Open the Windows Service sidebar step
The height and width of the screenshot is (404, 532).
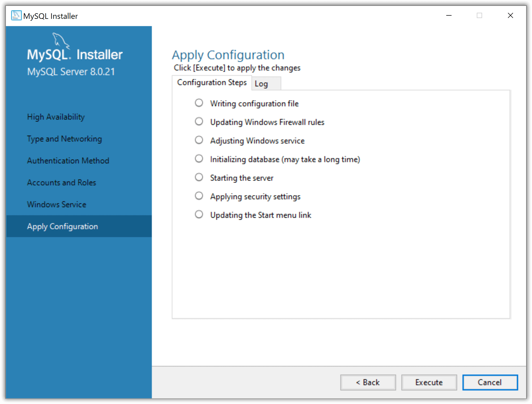coord(57,204)
